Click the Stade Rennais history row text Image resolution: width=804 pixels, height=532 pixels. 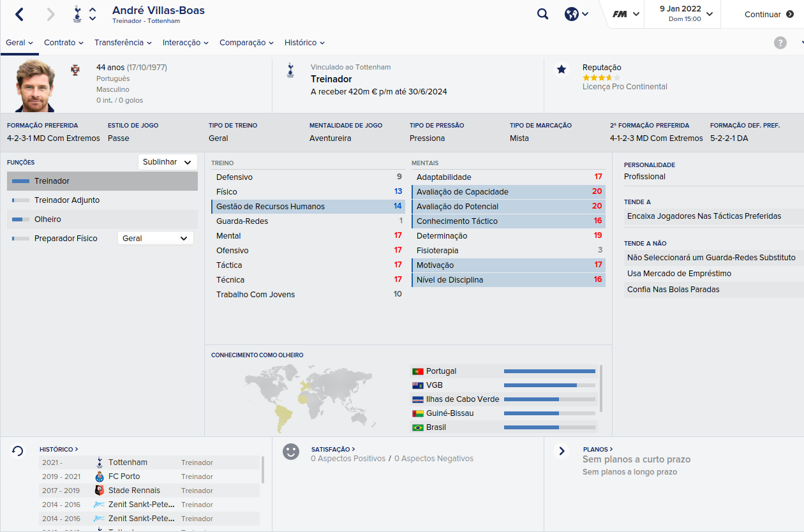tap(134, 491)
